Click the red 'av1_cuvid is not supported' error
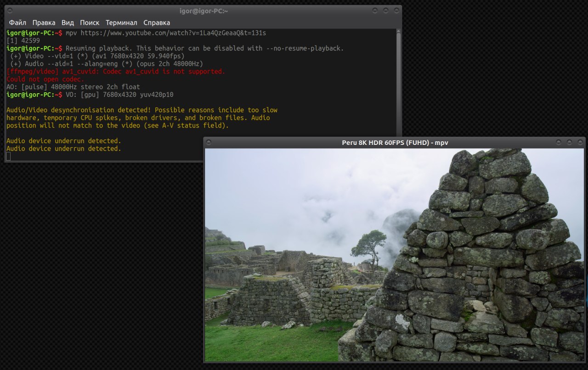Image resolution: width=588 pixels, height=370 pixels. point(116,72)
